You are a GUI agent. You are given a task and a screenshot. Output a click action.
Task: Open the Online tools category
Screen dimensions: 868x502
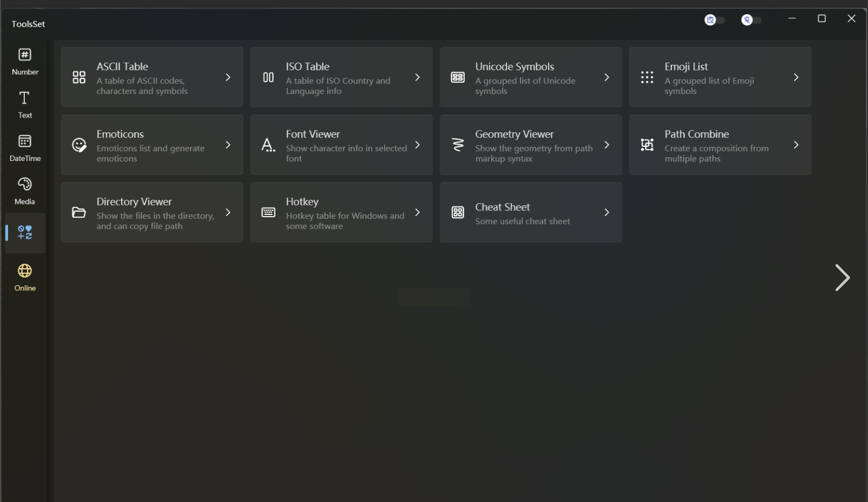pyautogui.click(x=25, y=277)
